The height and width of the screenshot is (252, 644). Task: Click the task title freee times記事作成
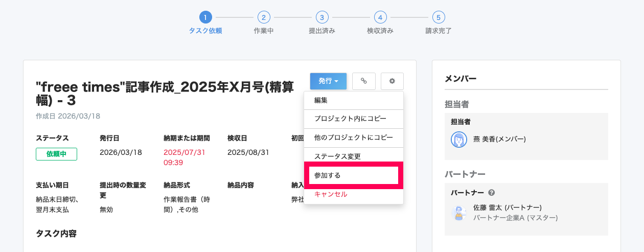(x=165, y=94)
